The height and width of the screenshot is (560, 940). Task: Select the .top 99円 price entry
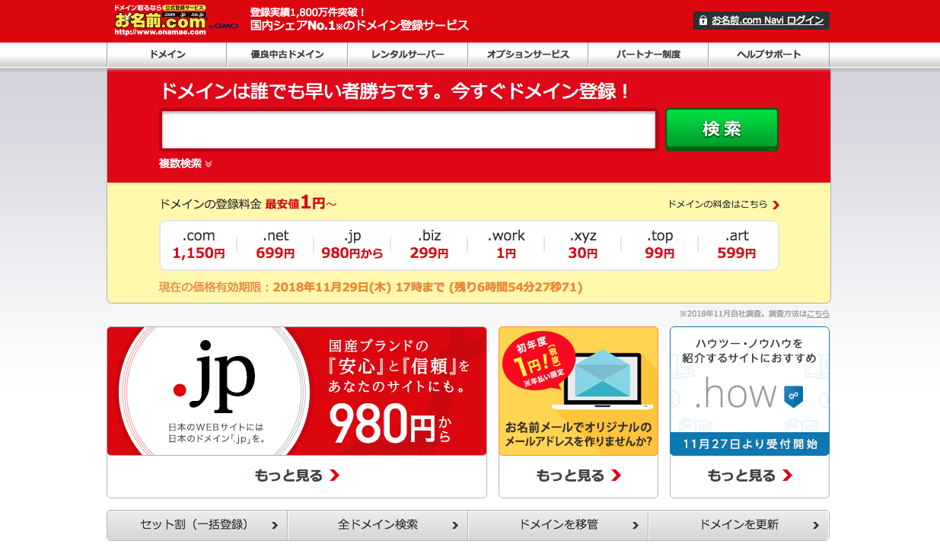coord(660,244)
